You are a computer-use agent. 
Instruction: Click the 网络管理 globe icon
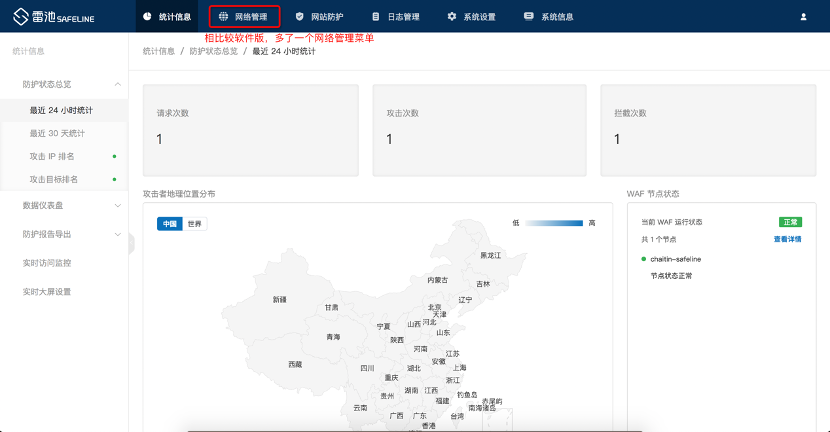223,17
